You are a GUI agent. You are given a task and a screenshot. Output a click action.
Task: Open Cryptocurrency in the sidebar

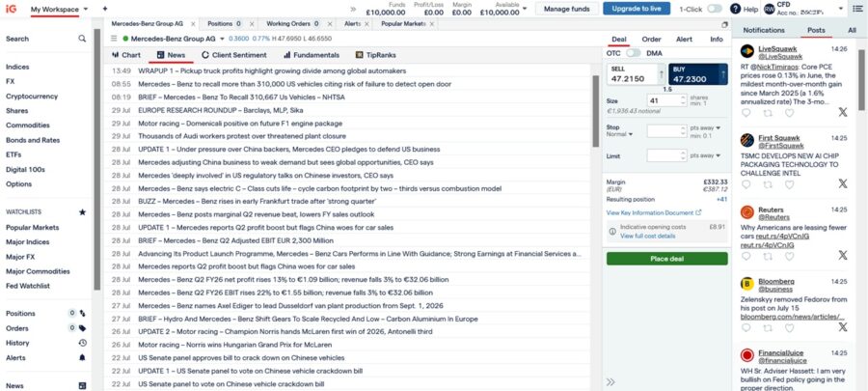(32, 97)
